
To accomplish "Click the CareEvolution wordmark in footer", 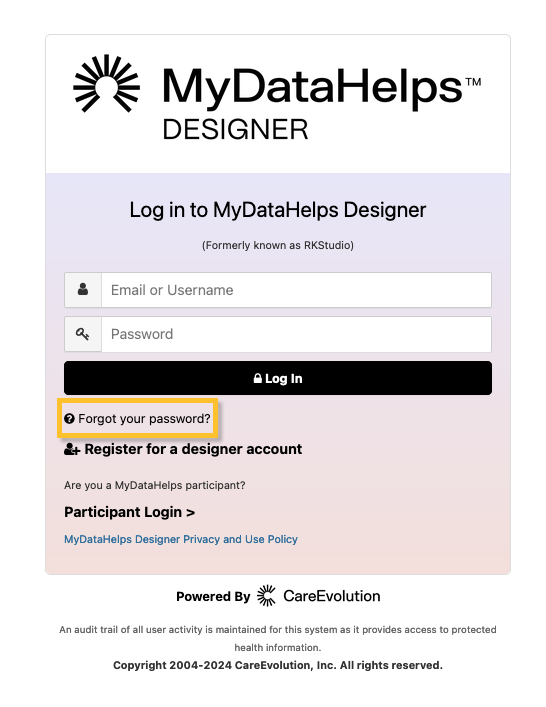I will click(x=331, y=596).
